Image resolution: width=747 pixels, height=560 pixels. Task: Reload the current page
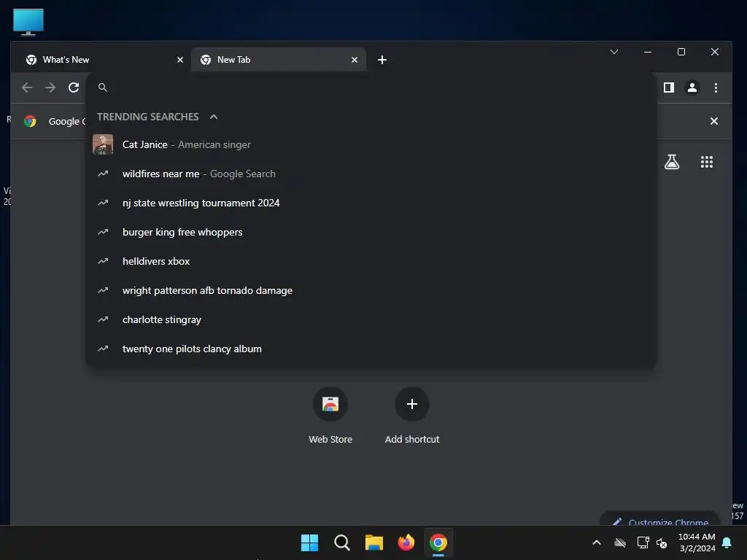pyautogui.click(x=74, y=87)
